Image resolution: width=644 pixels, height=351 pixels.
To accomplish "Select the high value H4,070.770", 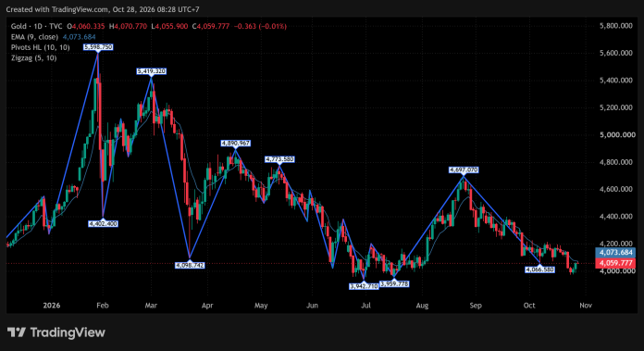I will click(x=128, y=26).
